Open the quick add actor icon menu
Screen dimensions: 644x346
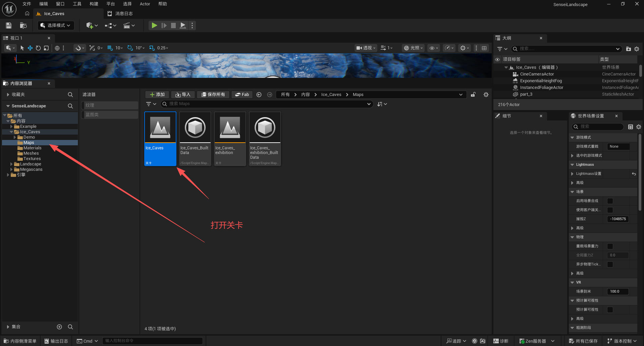[x=92, y=26]
